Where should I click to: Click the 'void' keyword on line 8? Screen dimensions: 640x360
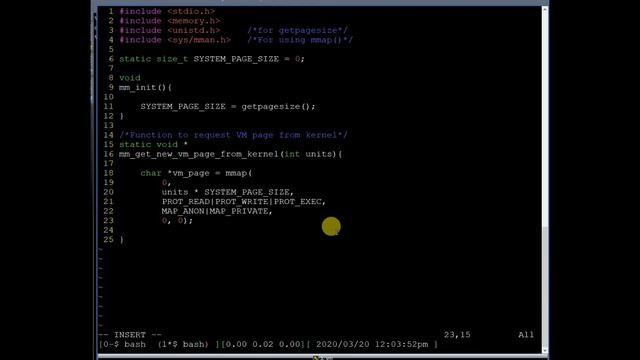click(x=130, y=78)
